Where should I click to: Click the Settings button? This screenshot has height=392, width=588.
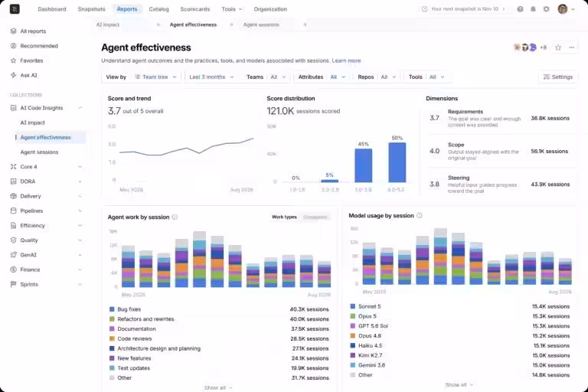558,77
